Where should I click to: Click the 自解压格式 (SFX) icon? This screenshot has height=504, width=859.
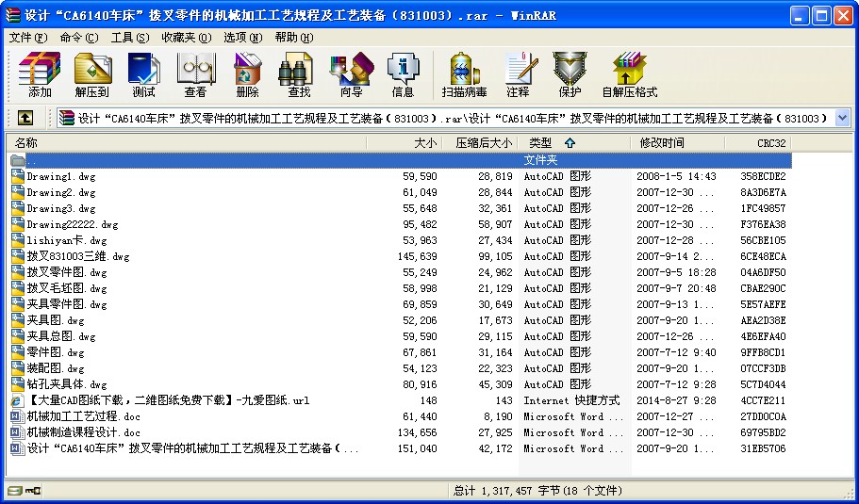coord(629,74)
